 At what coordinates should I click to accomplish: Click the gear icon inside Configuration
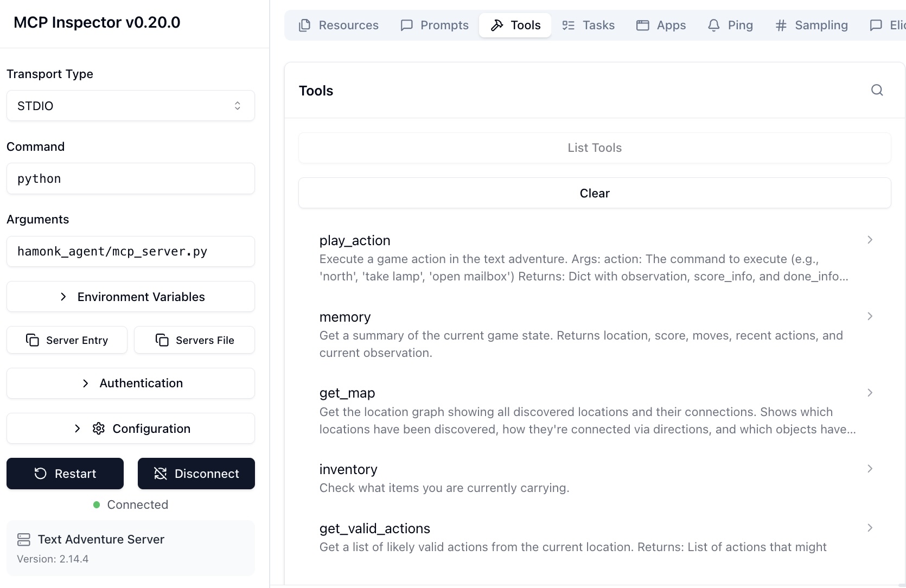click(98, 429)
